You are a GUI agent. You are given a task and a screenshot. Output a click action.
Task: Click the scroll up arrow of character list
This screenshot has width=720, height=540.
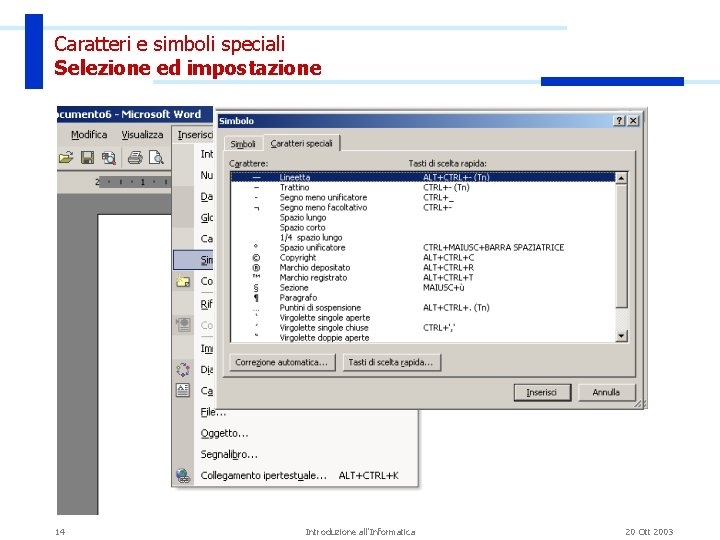(x=621, y=178)
